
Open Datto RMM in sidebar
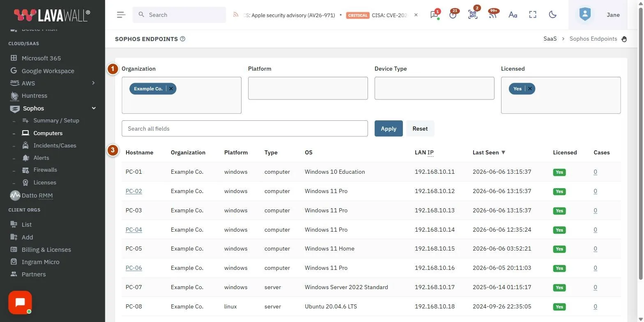[37, 195]
